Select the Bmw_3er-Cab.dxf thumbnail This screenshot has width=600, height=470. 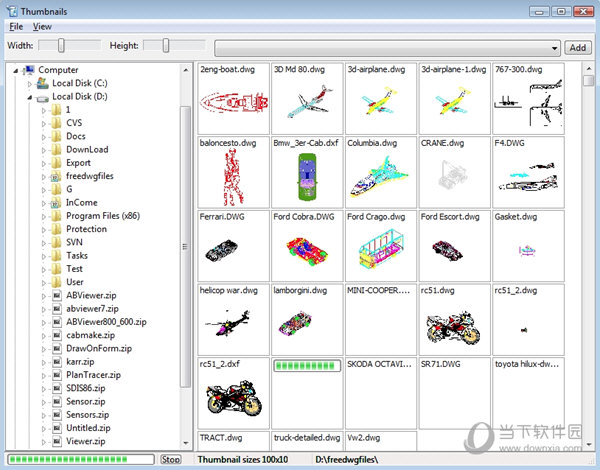[307, 172]
